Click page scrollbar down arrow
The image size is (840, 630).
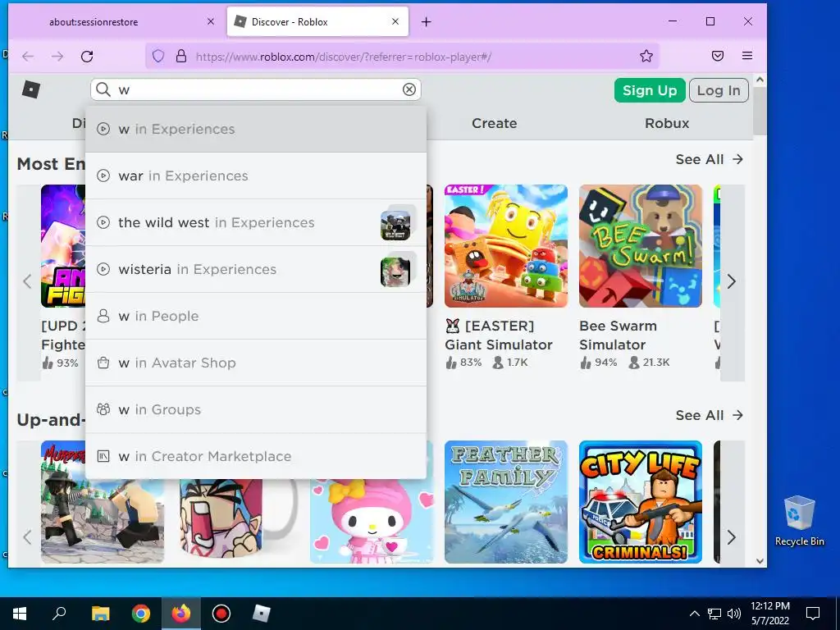click(760, 561)
